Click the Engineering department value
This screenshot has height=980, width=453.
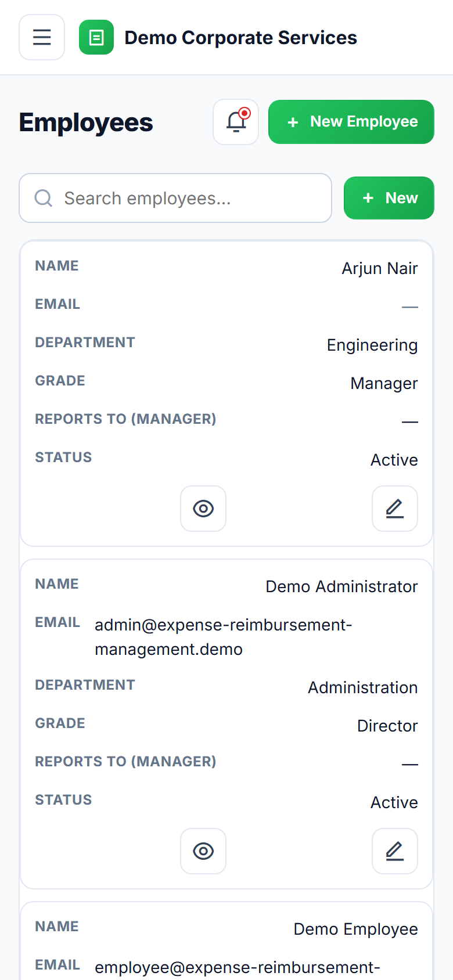click(372, 345)
